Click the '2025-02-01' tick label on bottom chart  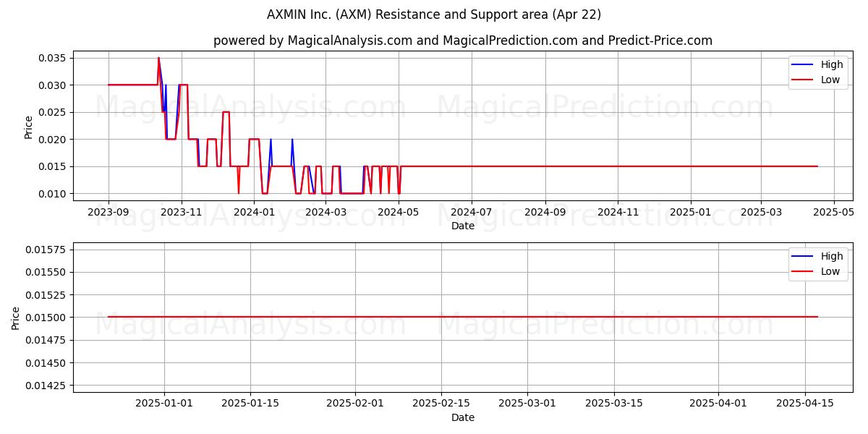pos(355,404)
